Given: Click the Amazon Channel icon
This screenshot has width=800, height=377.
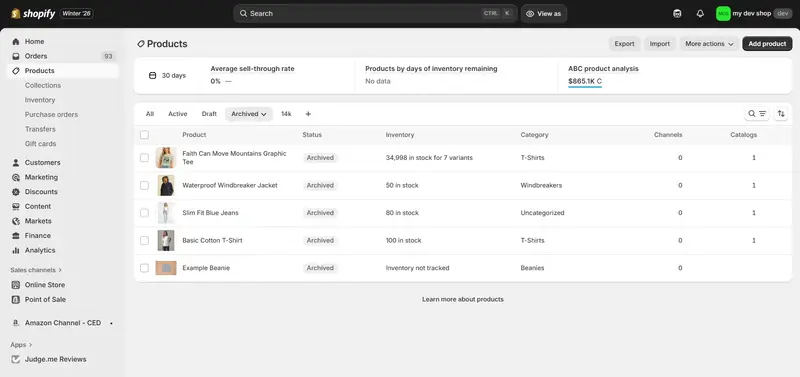Looking at the screenshot, I should coord(16,323).
